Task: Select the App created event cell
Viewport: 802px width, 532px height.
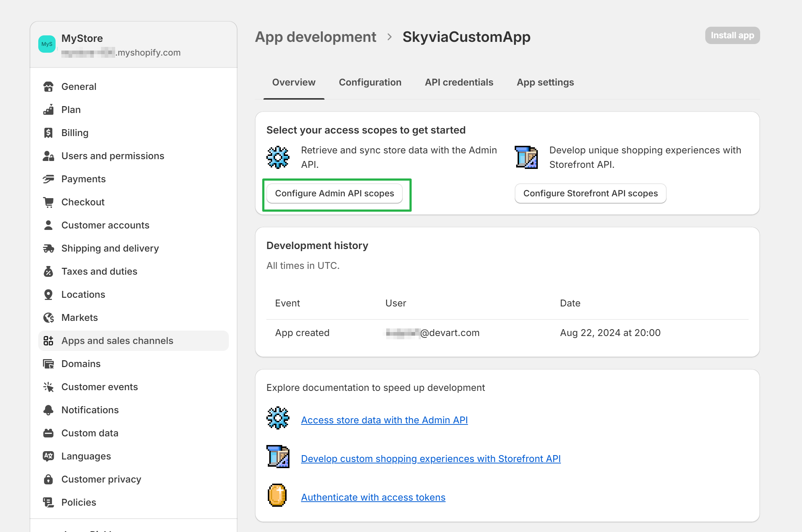Action: click(x=302, y=333)
